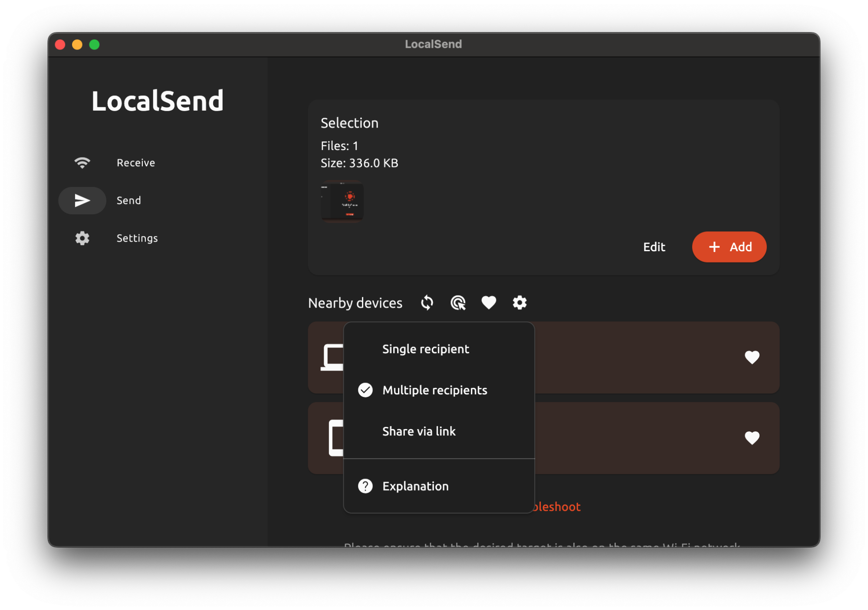
Task: Click Edit to modify the selection
Action: pos(654,247)
